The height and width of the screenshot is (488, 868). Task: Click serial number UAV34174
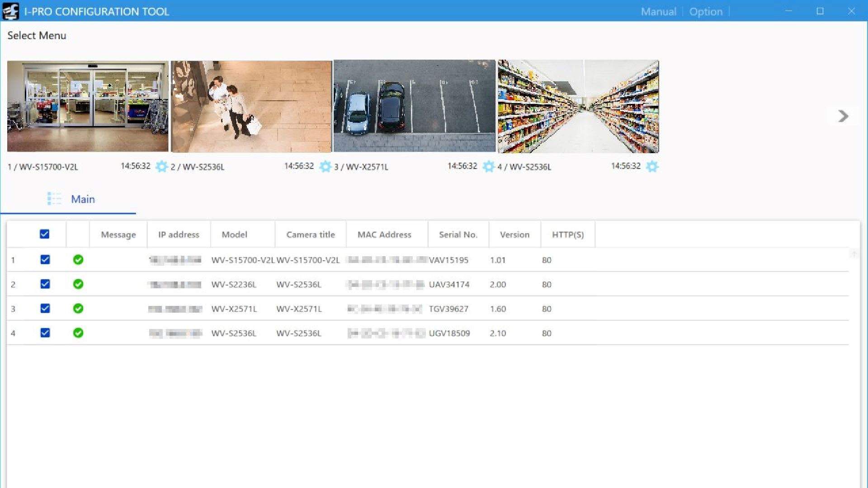449,285
